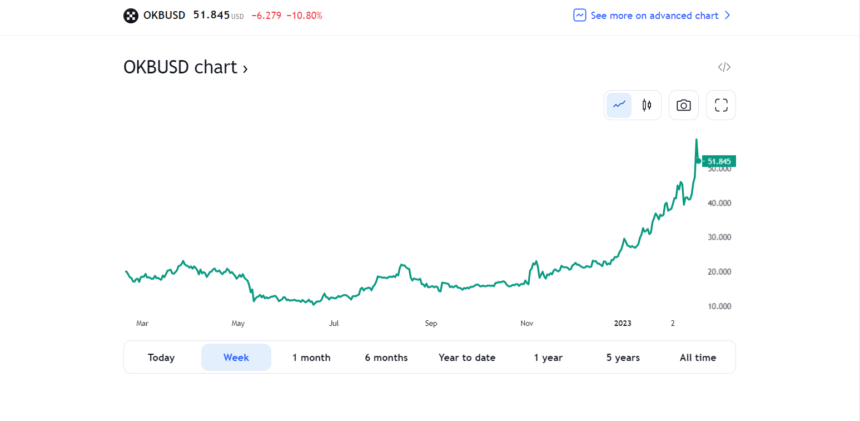View the 5 years range
The image size is (860, 421).
[623, 358]
